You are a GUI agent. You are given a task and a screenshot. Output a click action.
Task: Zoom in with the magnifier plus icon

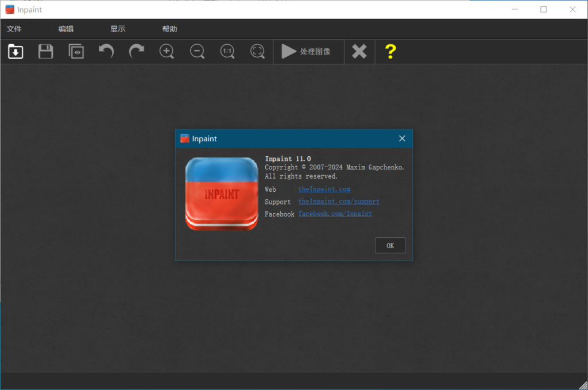167,51
